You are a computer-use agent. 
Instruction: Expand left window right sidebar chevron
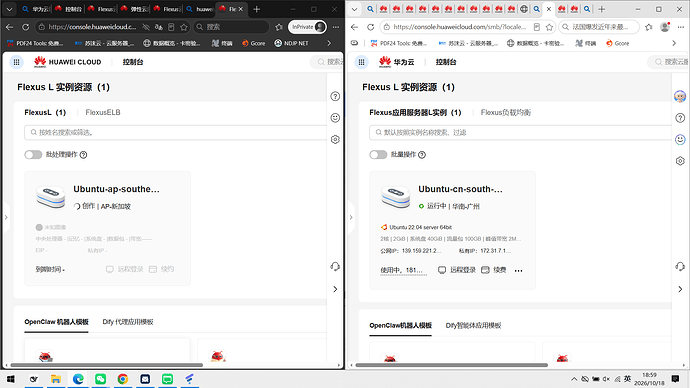[x=335, y=289]
